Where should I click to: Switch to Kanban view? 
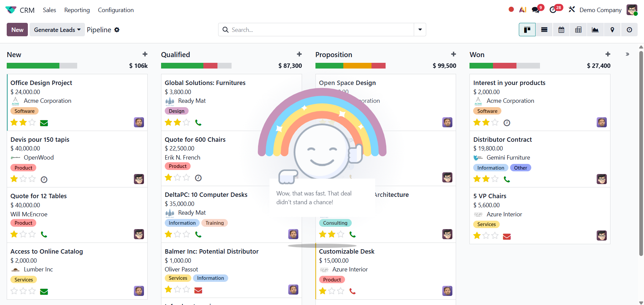(527, 30)
